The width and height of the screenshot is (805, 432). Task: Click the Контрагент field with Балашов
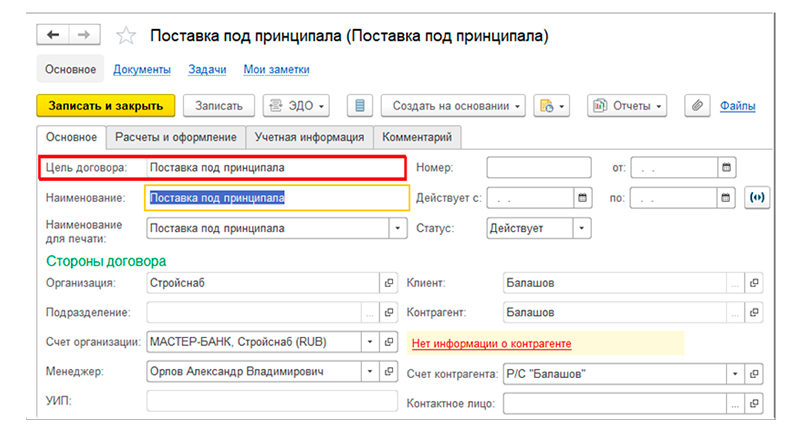pos(615,312)
